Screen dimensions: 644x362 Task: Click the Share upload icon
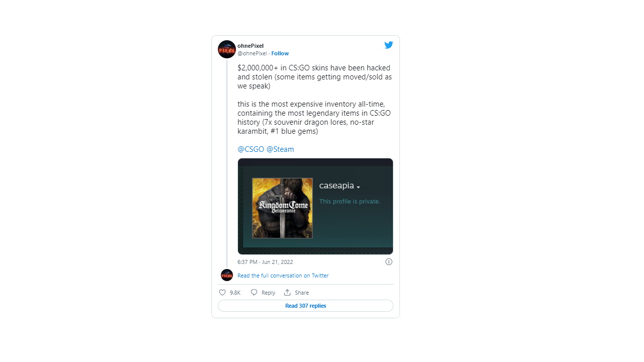click(x=287, y=292)
